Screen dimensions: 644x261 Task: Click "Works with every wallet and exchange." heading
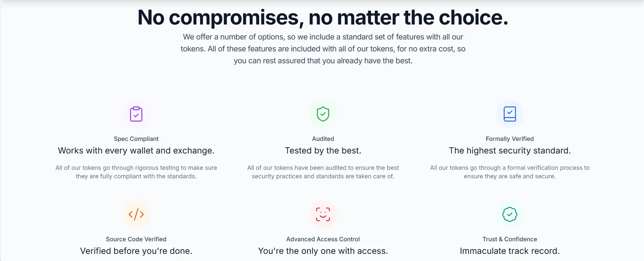click(x=136, y=151)
